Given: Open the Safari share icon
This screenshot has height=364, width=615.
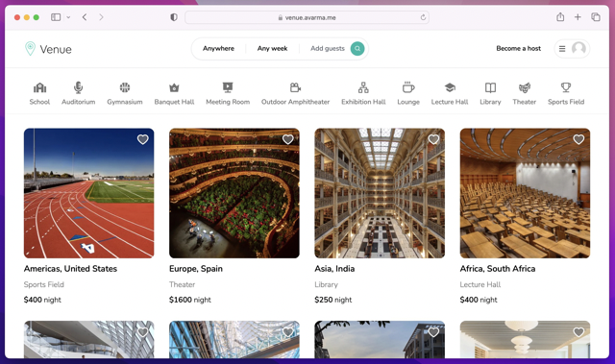Looking at the screenshot, I should [560, 17].
